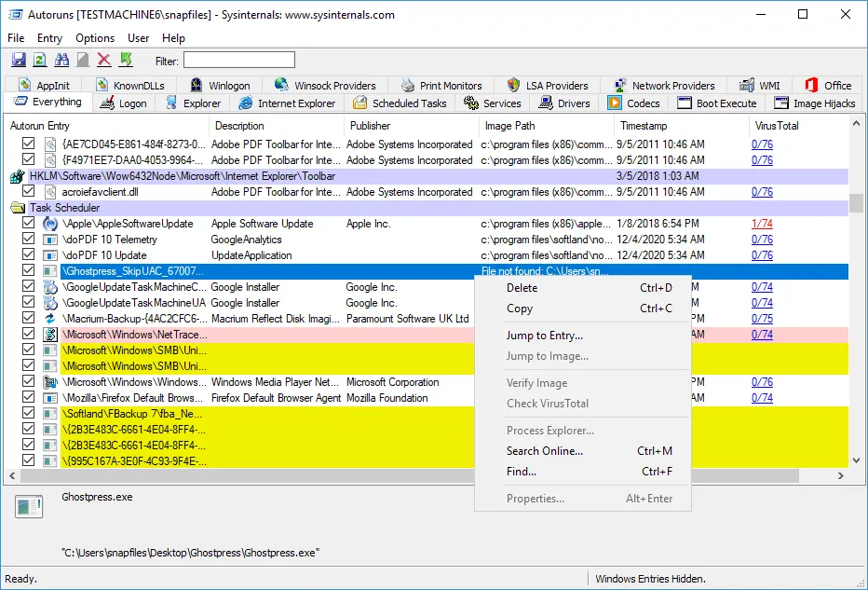The height and width of the screenshot is (590, 868).
Task: Toggle the GoogleUpdateTaskMachineUA checkbox
Action: point(28,302)
